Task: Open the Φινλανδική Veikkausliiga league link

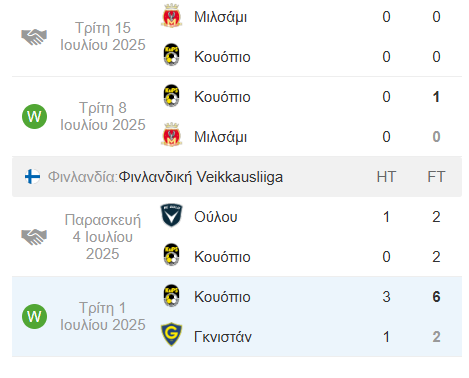Action: 201,177
